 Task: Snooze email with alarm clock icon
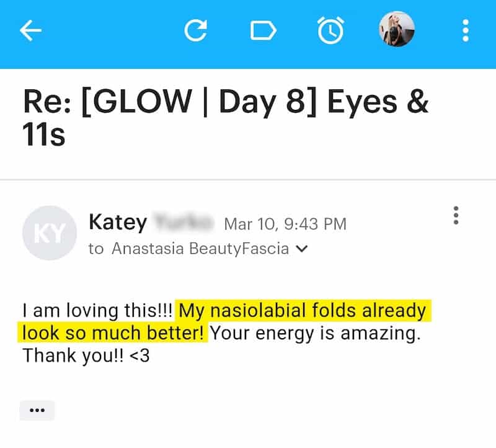[330, 30]
